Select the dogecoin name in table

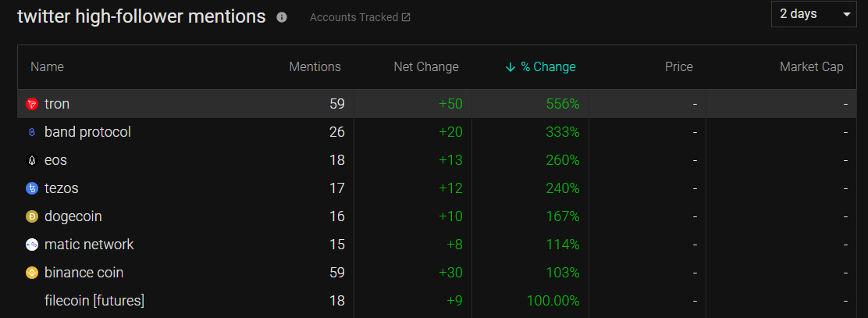(73, 216)
